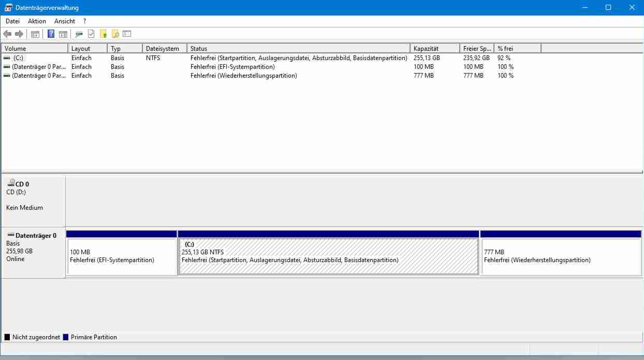Toggle the console tree pane icon
Image resolution: width=644 pixels, height=360 pixels.
35,34
